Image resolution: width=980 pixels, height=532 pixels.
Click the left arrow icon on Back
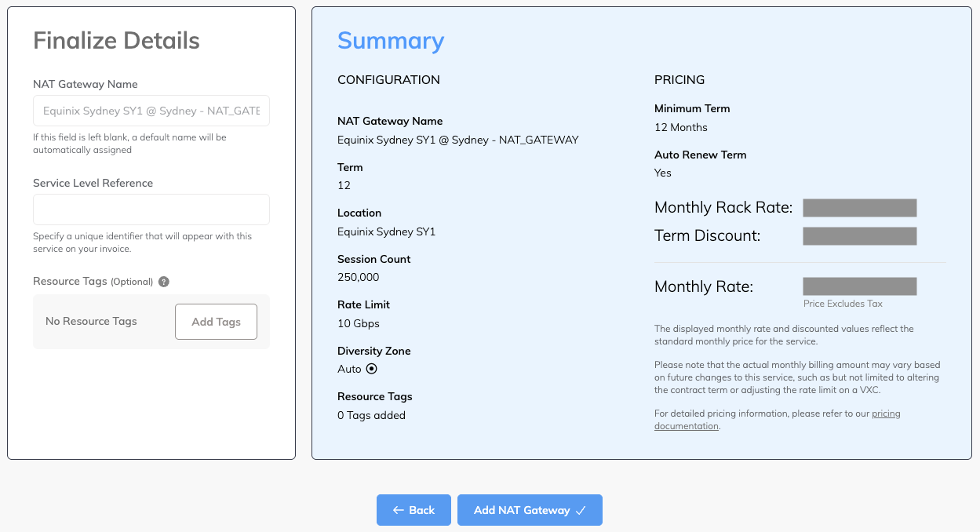(399, 510)
